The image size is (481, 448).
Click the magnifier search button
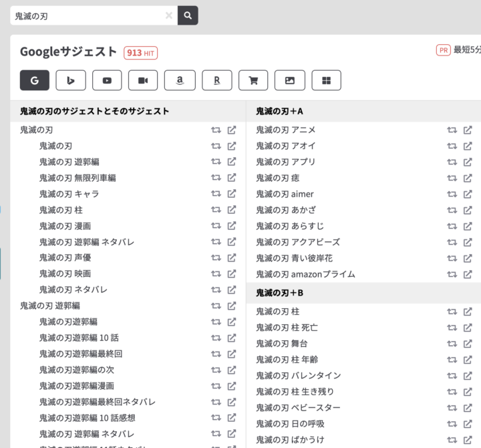point(188,15)
